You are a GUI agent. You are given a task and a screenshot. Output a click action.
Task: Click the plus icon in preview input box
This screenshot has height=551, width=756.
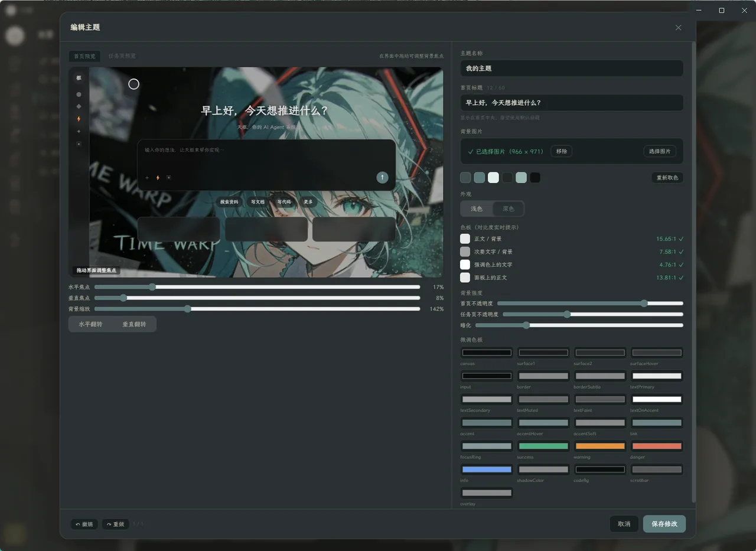(147, 178)
